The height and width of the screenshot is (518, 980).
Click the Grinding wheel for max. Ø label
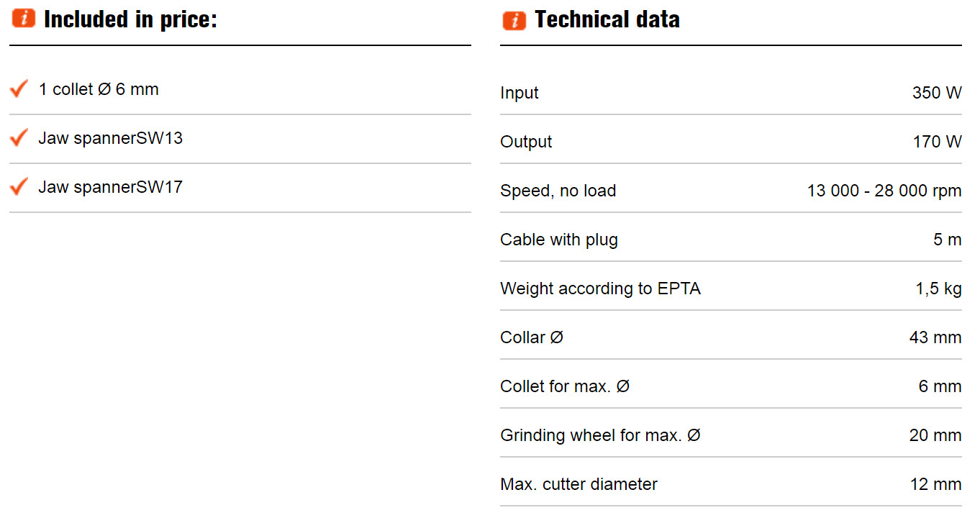(601, 435)
